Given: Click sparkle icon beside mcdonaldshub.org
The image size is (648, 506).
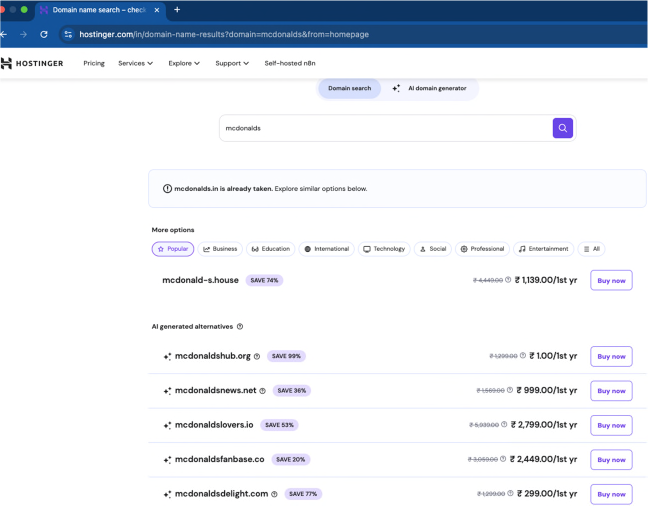Looking at the screenshot, I should (x=167, y=356).
